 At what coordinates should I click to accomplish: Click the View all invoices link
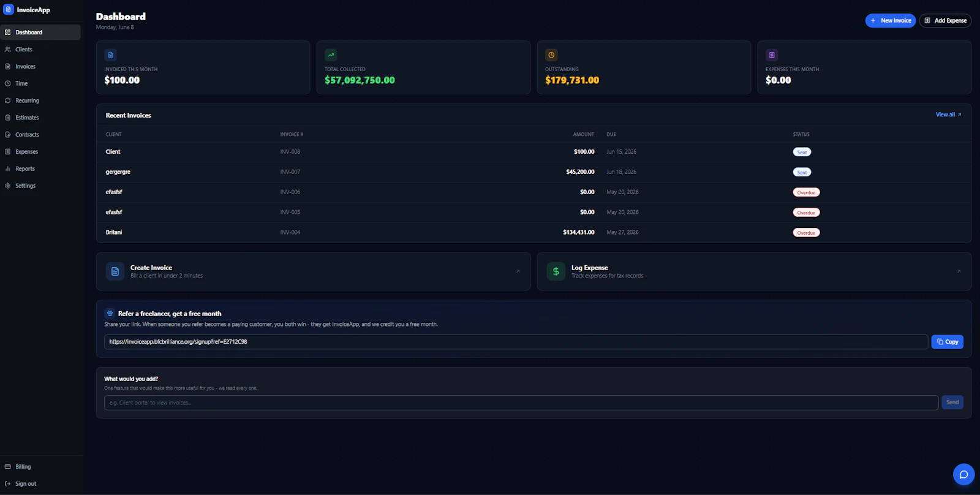pos(948,115)
